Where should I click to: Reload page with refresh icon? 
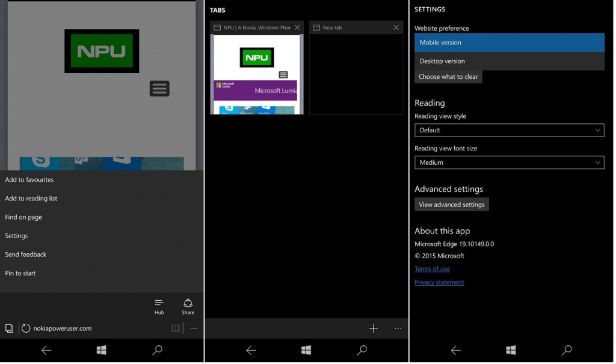coord(25,329)
